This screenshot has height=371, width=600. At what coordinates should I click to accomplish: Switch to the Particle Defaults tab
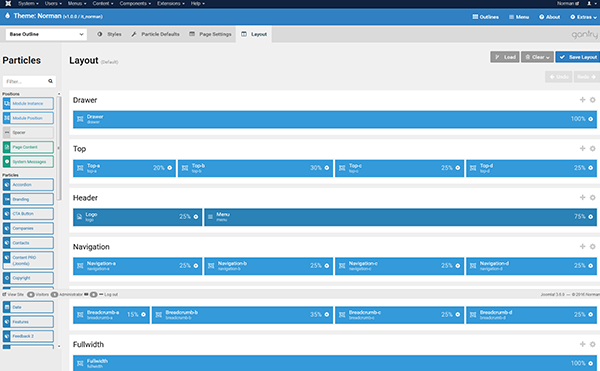[x=155, y=34]
